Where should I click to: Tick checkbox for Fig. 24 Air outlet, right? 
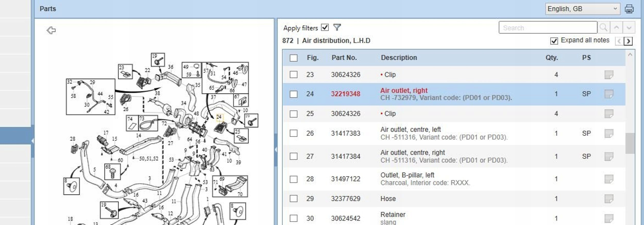coord(293,94)
